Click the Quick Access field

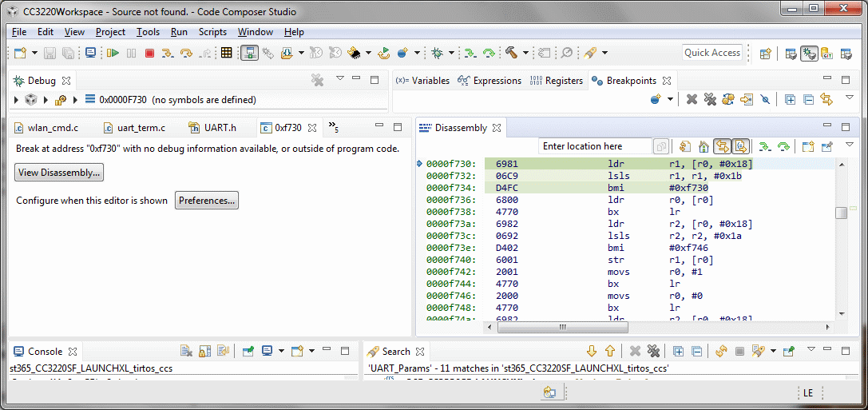pyautogui.click(x=712, y=53)
